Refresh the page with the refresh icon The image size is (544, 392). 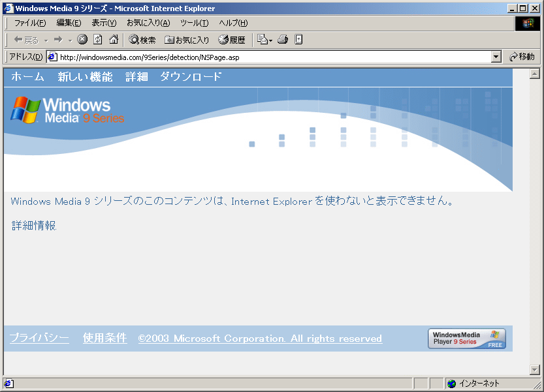pyautogui.click(x=98, y=40)
